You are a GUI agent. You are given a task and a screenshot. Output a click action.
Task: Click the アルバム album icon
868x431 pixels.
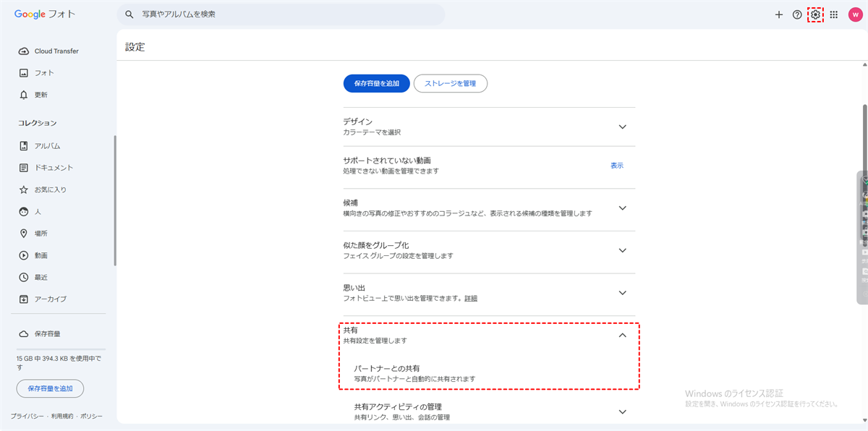(x=23, y=146)
